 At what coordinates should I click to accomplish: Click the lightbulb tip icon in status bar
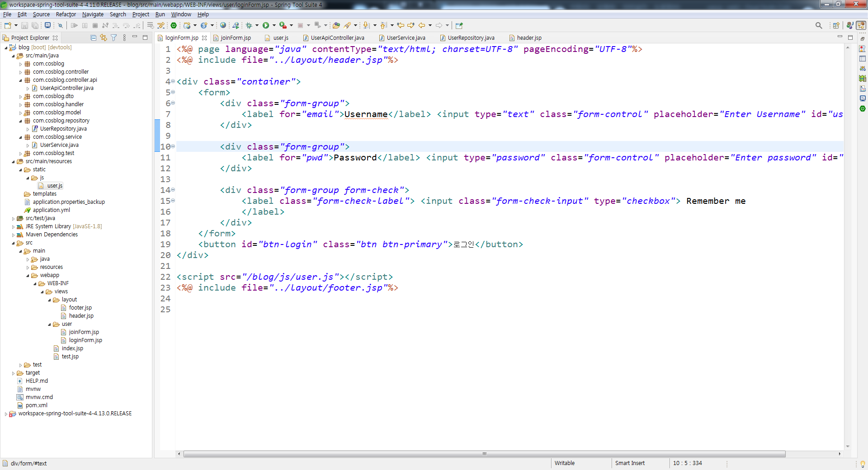tap(863, 464)
